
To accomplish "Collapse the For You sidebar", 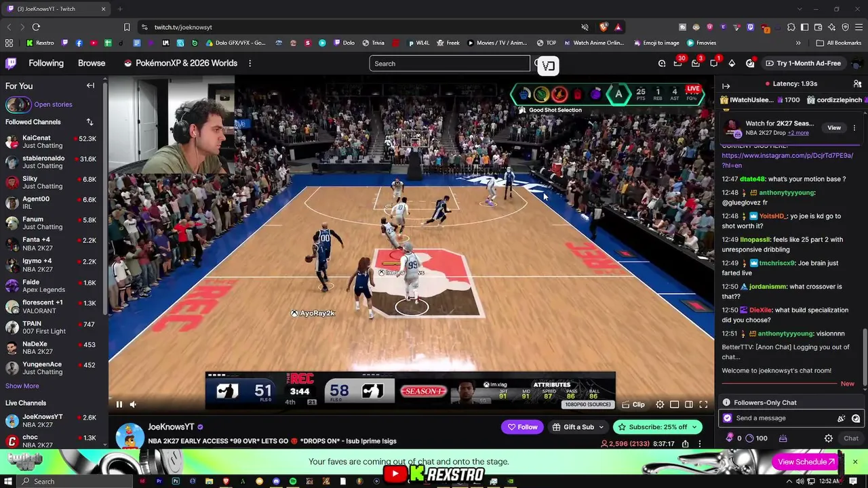I will [x=90, y=86].
